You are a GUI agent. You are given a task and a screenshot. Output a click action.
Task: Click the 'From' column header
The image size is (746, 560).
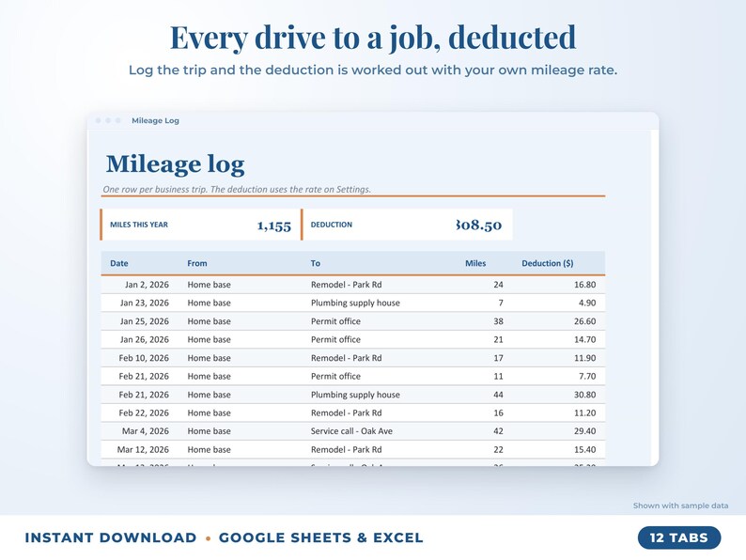tap(197, 263)
